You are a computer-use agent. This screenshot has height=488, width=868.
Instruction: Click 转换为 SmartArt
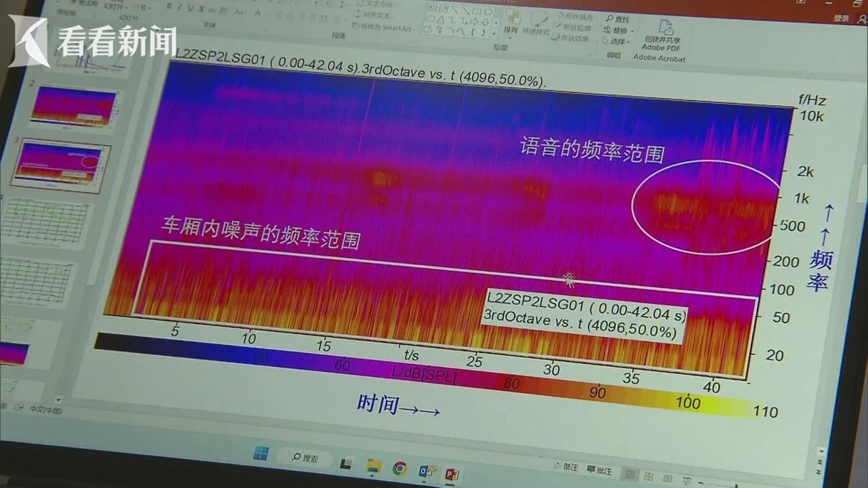coord(384,28)
